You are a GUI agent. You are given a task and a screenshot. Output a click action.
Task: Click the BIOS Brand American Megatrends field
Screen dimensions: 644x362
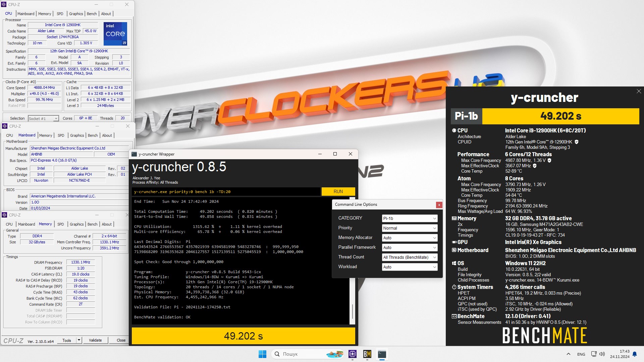pos(79,196)
